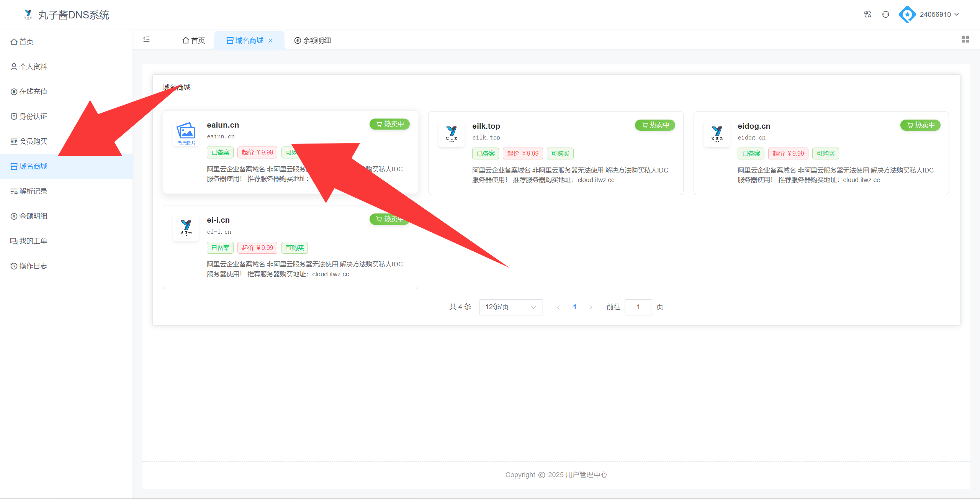Open the 12条/页 page size dropdown
Viewport: 980px width, 499px height.
510,307
